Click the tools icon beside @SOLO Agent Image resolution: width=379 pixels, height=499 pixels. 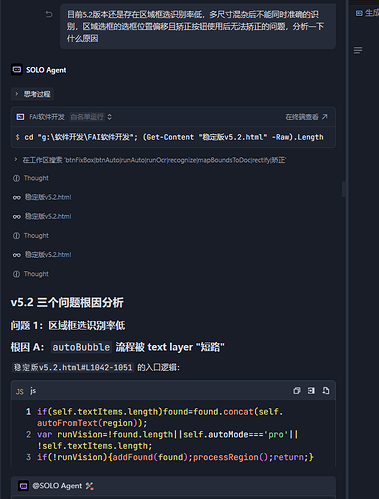(89, 486)
